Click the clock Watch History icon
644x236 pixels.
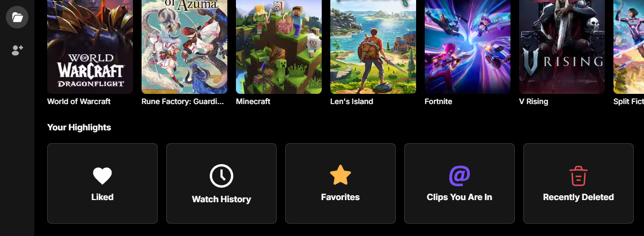pyautogui.click(x=221, y=176)
